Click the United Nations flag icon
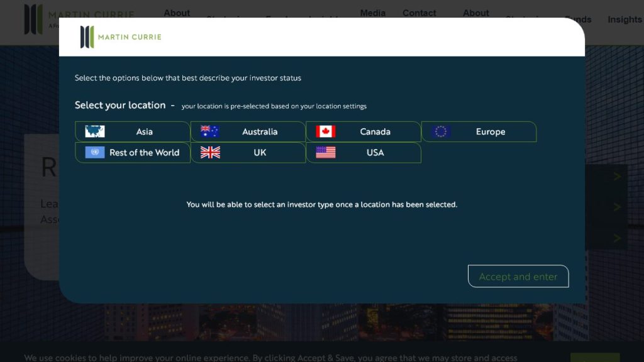Viewport: 644px width, 362px height. pos(95,152)
